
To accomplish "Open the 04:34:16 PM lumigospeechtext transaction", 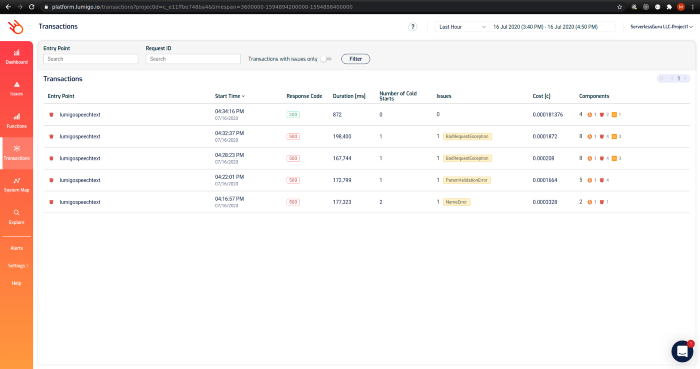I will tap(367, 115).
